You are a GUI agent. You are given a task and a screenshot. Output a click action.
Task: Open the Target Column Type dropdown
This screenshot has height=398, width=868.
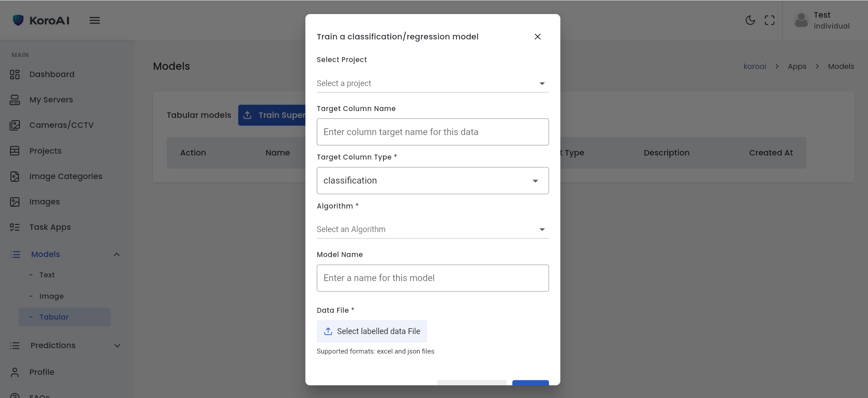tap(432, 181)
